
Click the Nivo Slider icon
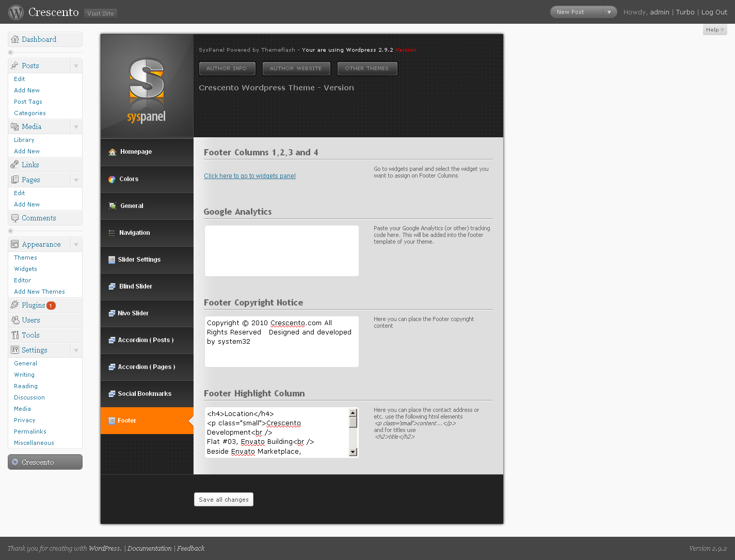pyautogui.click(x=112, y=313)
